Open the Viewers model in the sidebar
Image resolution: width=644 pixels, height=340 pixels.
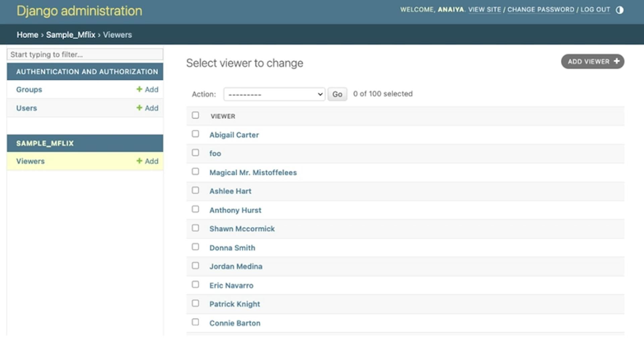click(31, 161)
